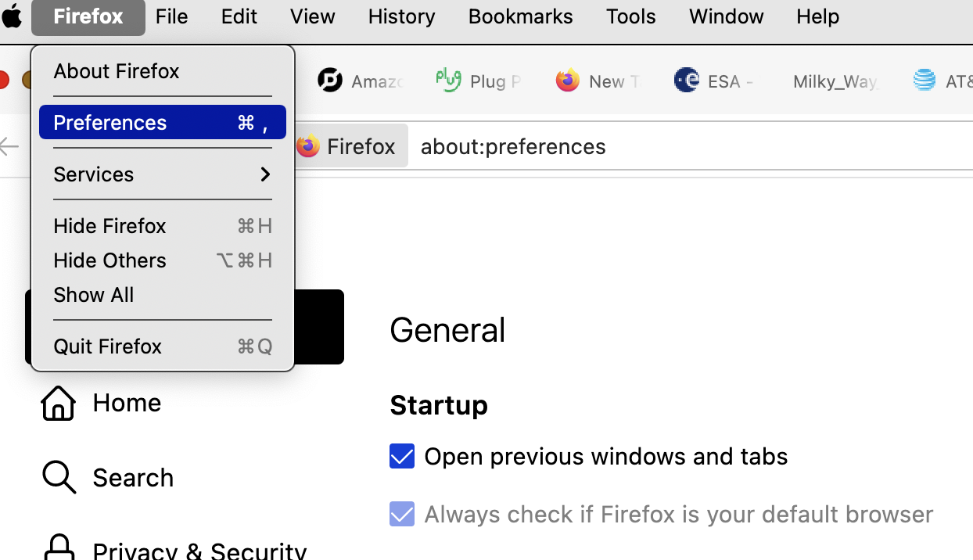Select About Firefox menu entry
This screenshot has width=973, height=560.
click(x=163, y=71)
